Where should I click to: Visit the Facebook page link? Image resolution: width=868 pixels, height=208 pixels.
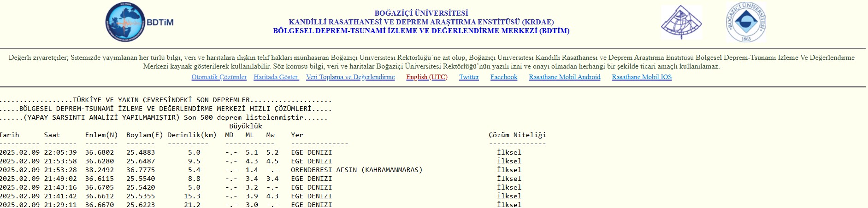[503, 77]
